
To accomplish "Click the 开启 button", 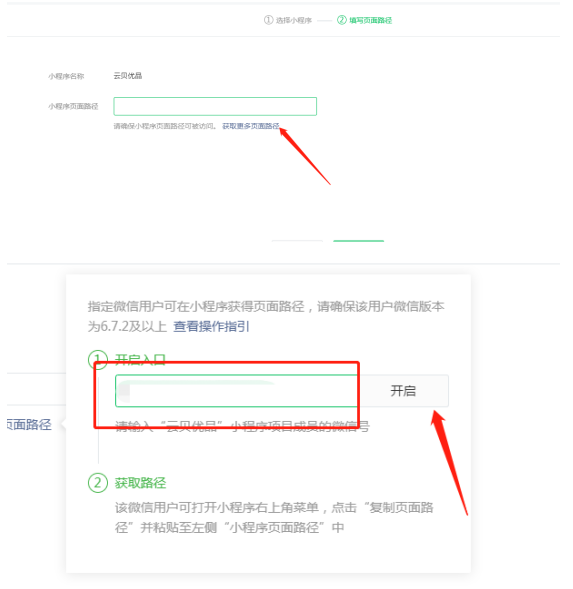I will [x=404, y=391].
